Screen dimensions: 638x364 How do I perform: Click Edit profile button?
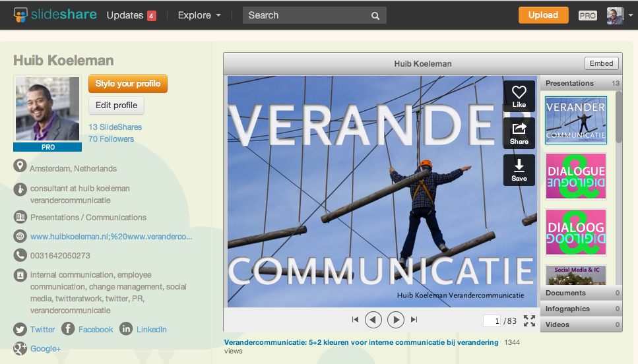coord(116,106)
